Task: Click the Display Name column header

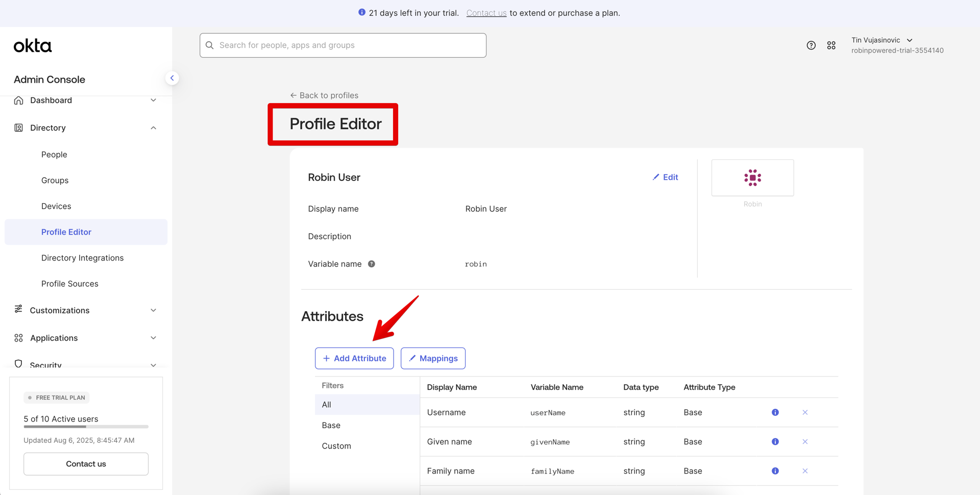Action: [452, 387]
